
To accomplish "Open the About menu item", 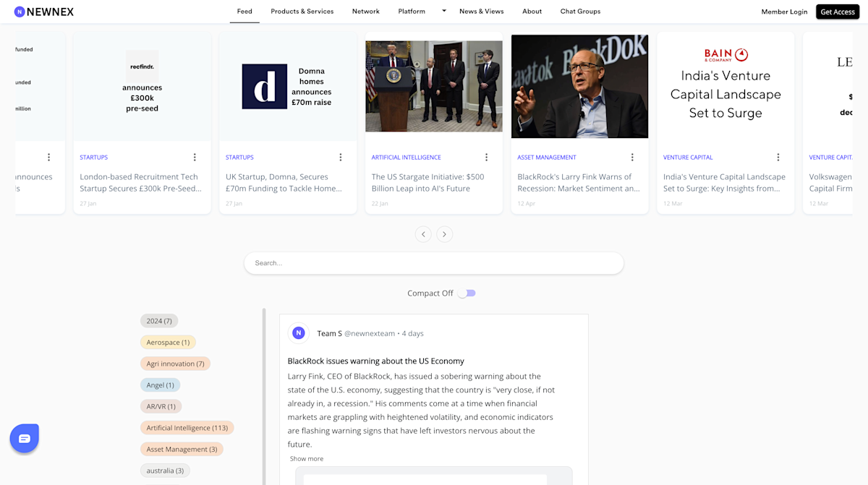I will tap(532, 12).
